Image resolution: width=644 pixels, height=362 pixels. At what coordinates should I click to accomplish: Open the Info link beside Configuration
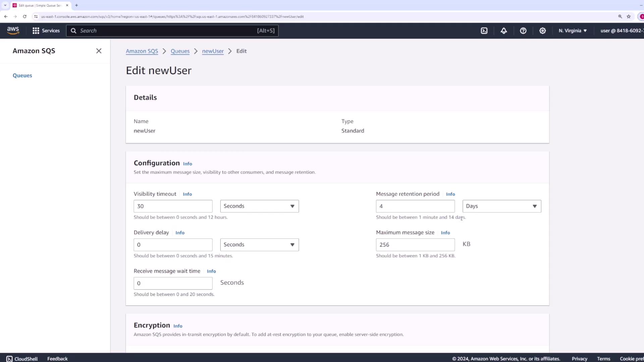[187, 164]
